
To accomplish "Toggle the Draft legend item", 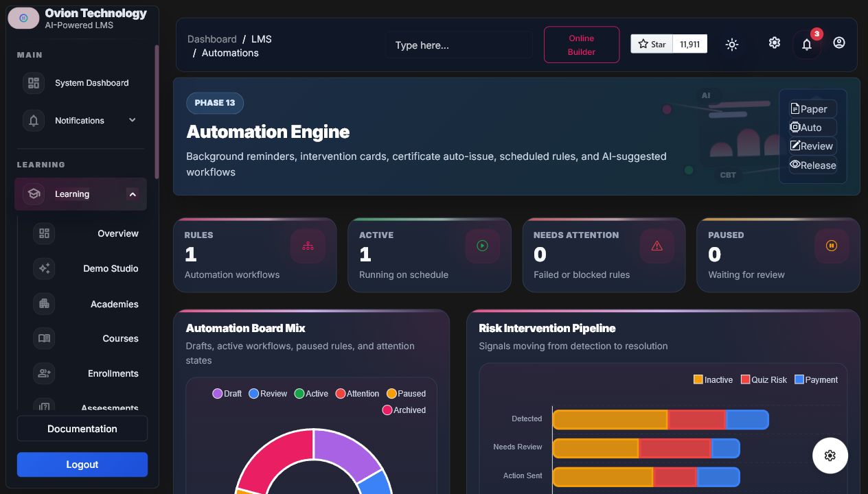I will point(227,394).
